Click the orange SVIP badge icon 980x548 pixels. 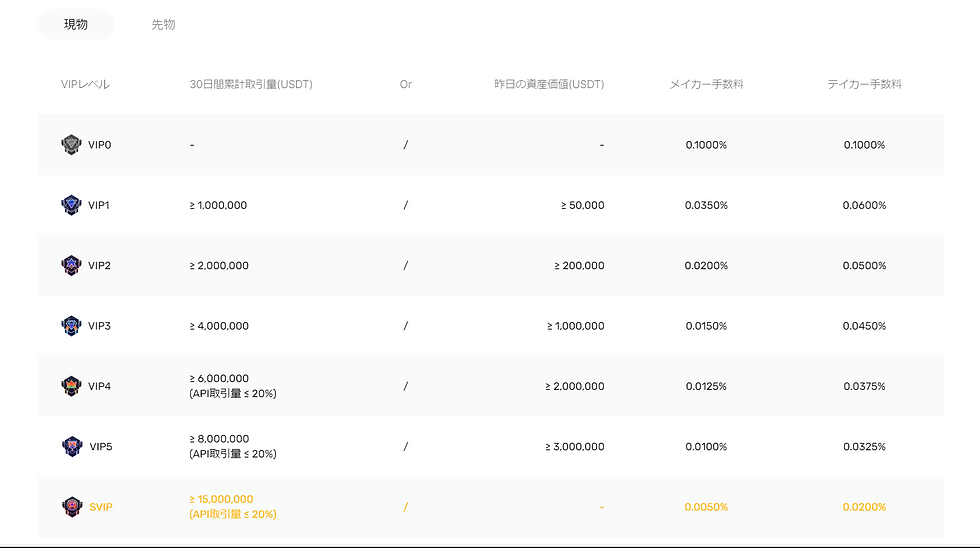[x=70, y=507]
